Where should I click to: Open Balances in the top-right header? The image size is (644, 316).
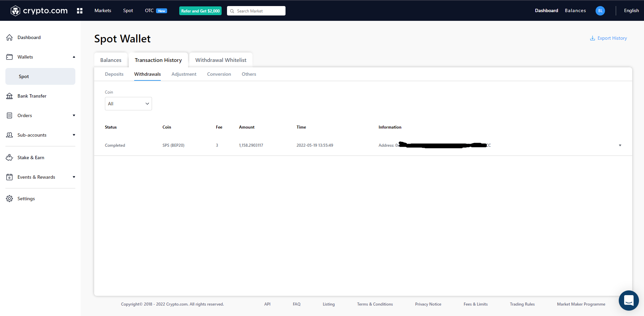575,11
